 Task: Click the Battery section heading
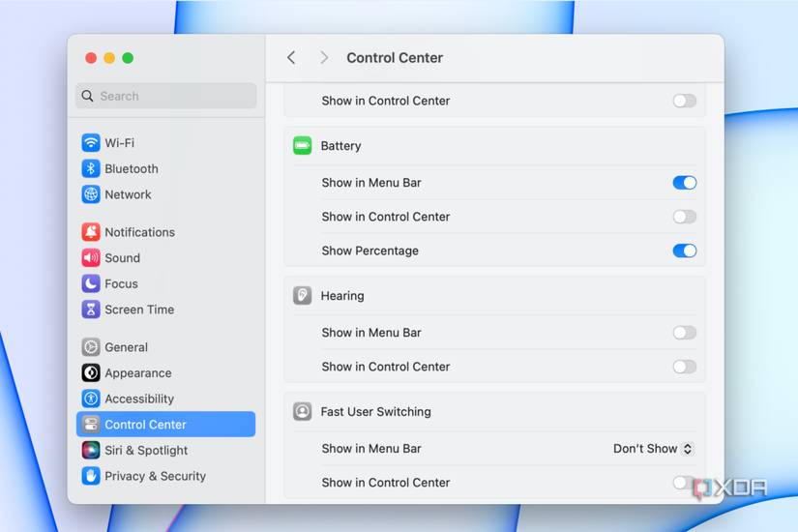coord(340,146)
